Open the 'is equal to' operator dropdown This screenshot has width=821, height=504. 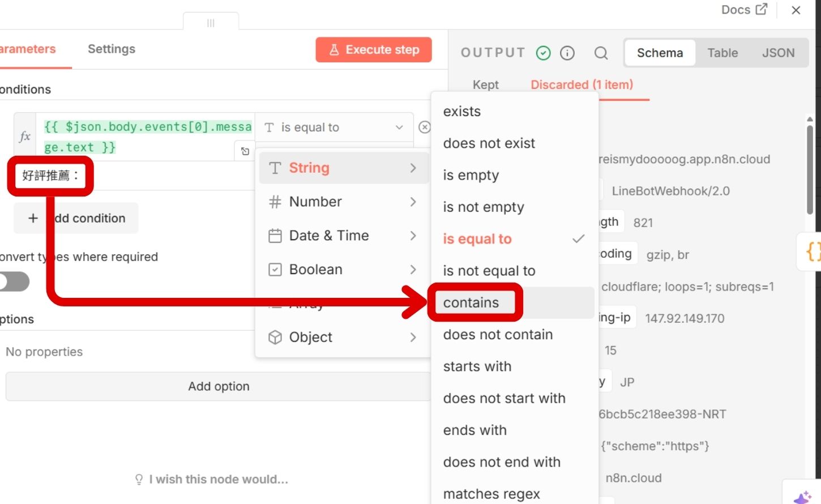[x=334, y=127]
